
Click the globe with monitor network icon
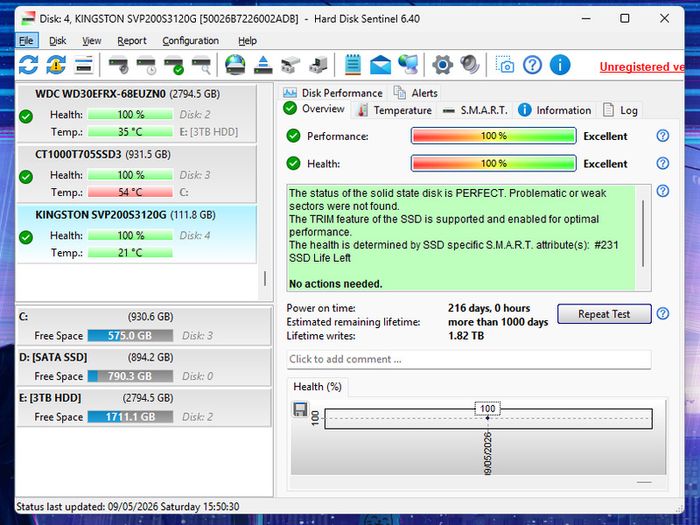[408, 65]
